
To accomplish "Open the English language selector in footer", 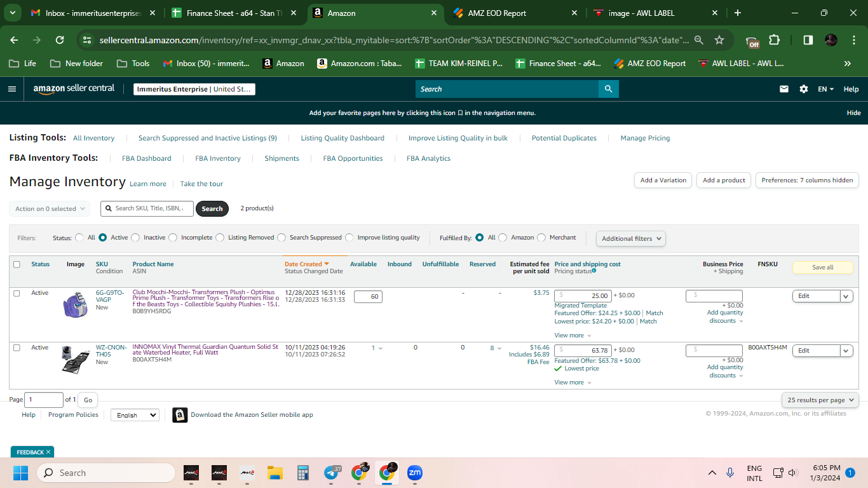I will [x=135, y=415].
